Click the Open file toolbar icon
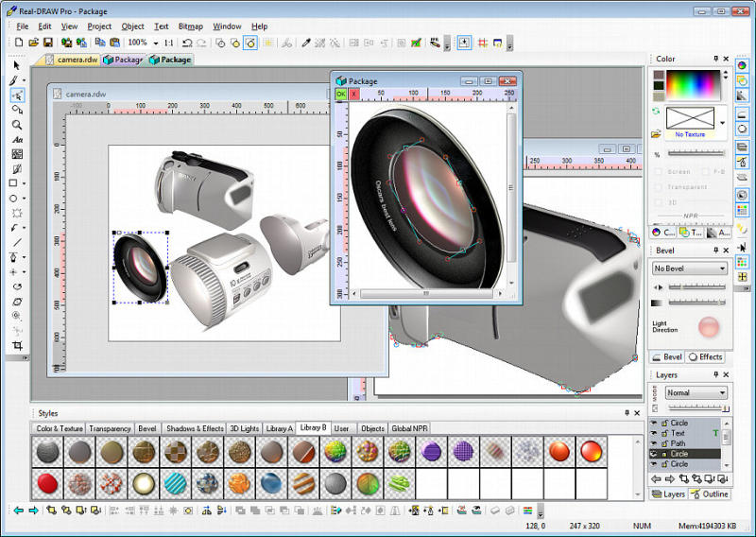 click(33, 43)
